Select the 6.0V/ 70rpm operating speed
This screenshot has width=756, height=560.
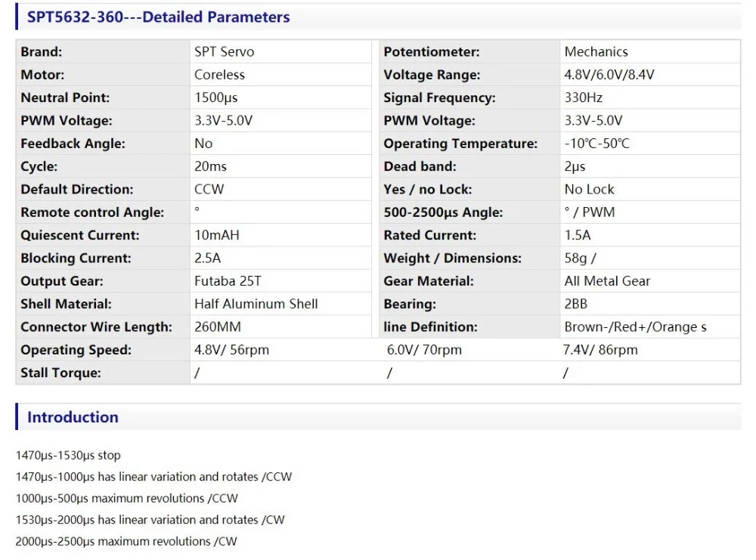point(424,350)
